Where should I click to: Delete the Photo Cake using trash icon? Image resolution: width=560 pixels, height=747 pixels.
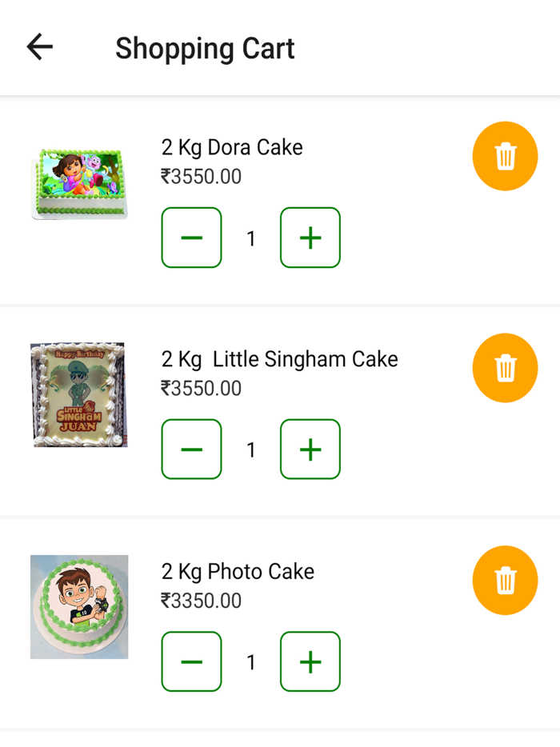(504, 581)
